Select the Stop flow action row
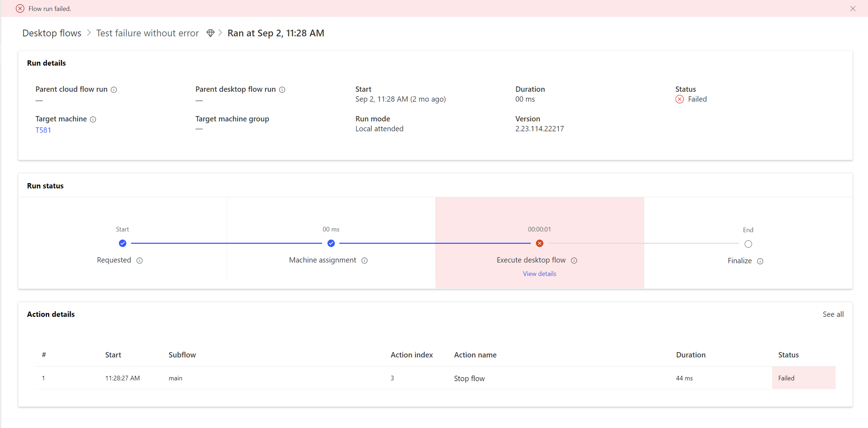This screenshot has width=868, height=428. point(469,378)
